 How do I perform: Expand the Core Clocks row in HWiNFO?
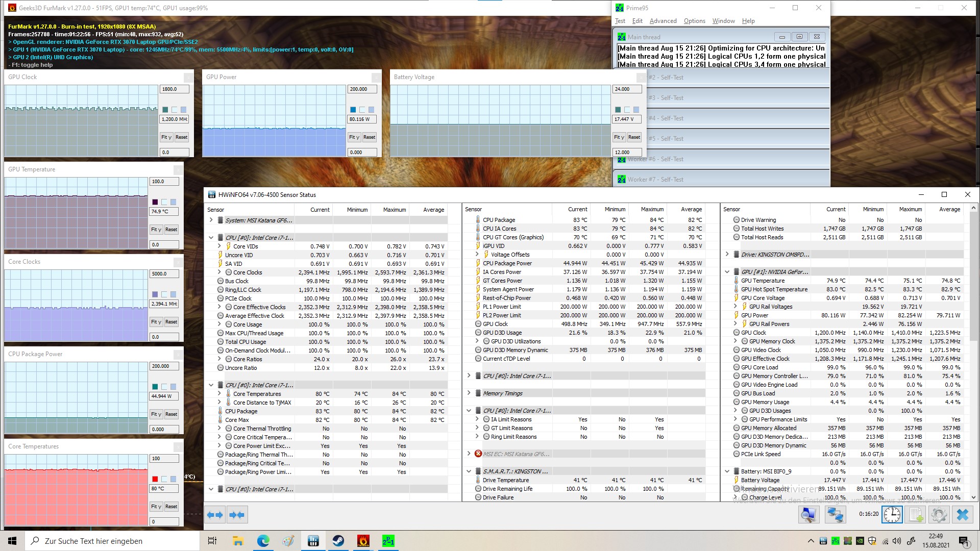(x=219, y=272)
